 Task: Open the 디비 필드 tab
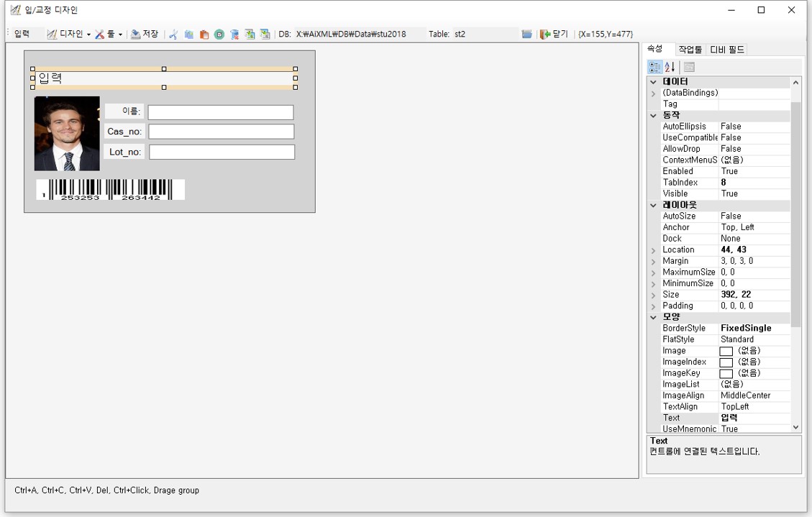pos(727,50)
